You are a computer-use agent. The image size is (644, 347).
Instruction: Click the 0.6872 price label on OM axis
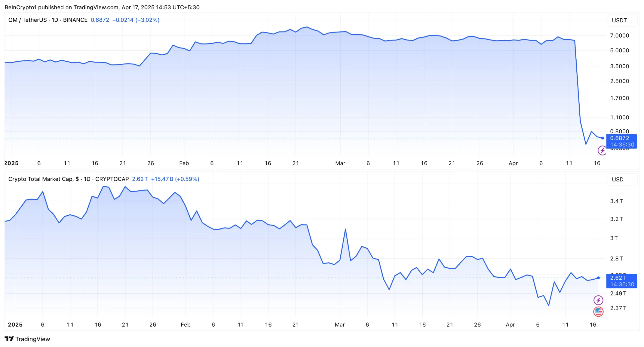pyautogui.click(x=619, y=138)
